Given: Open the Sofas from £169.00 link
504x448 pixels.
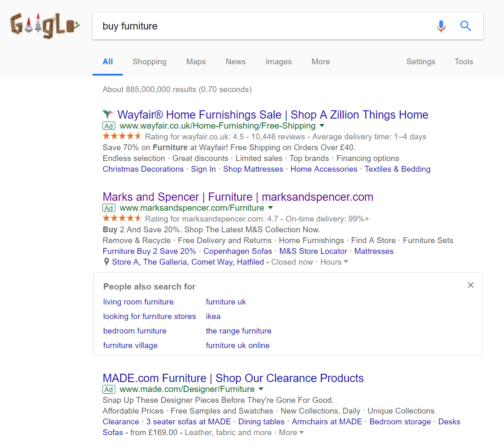Looking at the screenshot, I should 113,432.
